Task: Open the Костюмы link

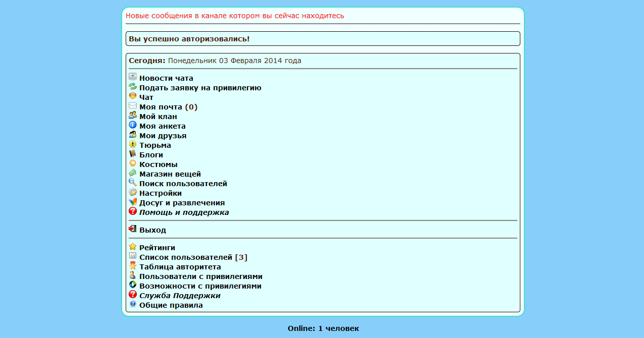Action: [158, 164]
